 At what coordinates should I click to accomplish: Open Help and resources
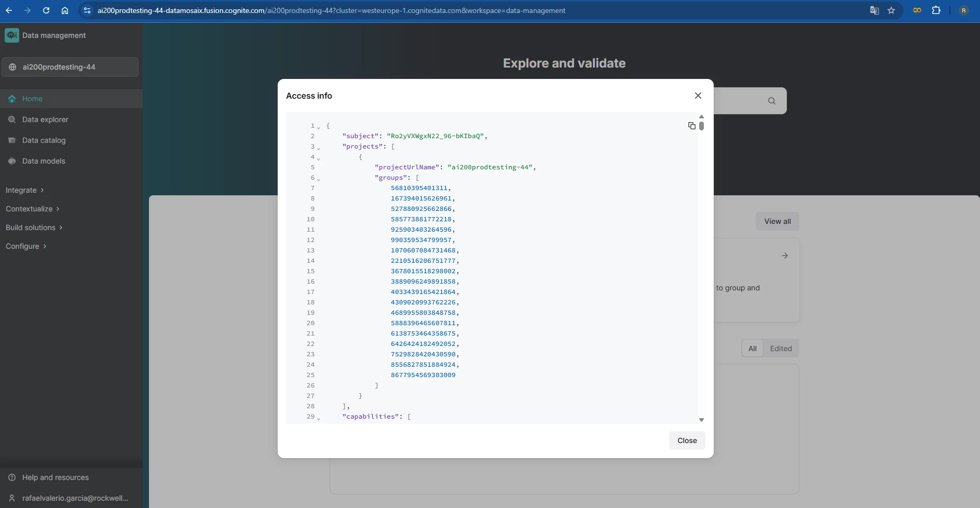pyautogui.click(x=55, y=477)
